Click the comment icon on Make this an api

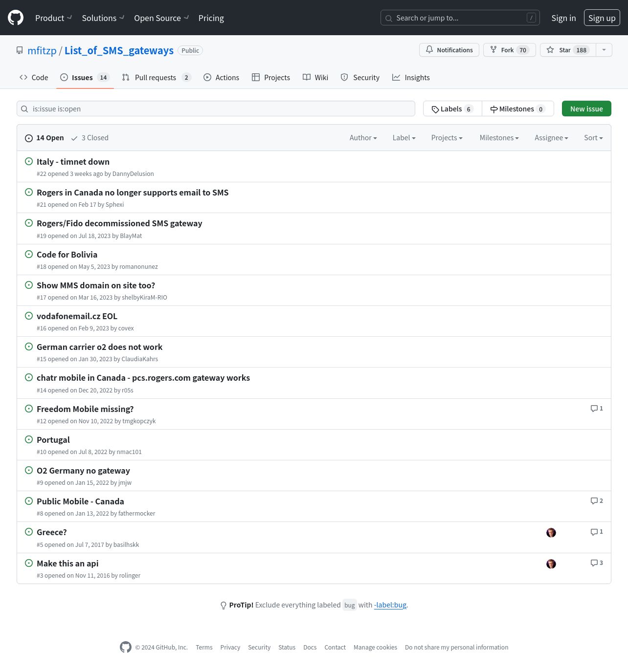coord(594,563)
